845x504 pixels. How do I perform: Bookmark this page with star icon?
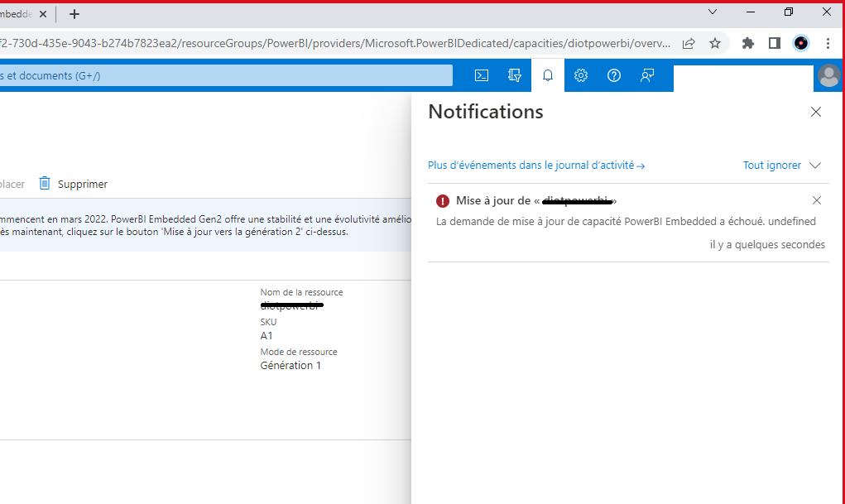coord(714,44)
